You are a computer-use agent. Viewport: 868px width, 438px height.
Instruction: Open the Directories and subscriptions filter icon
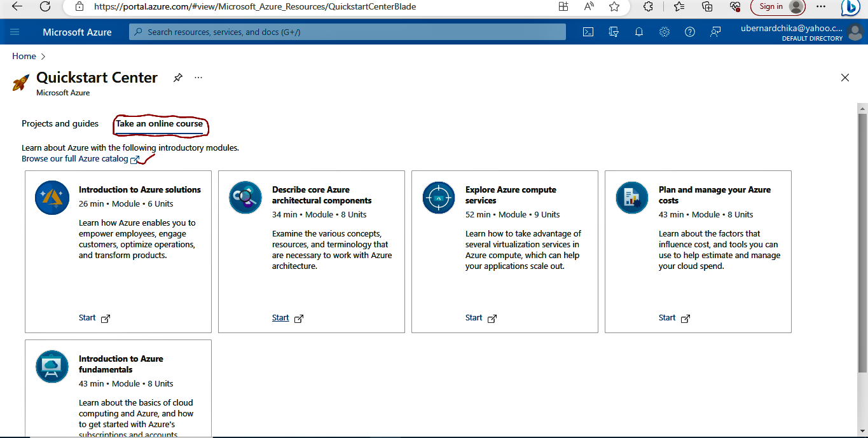pyautogui.click(x=614, y=32)
